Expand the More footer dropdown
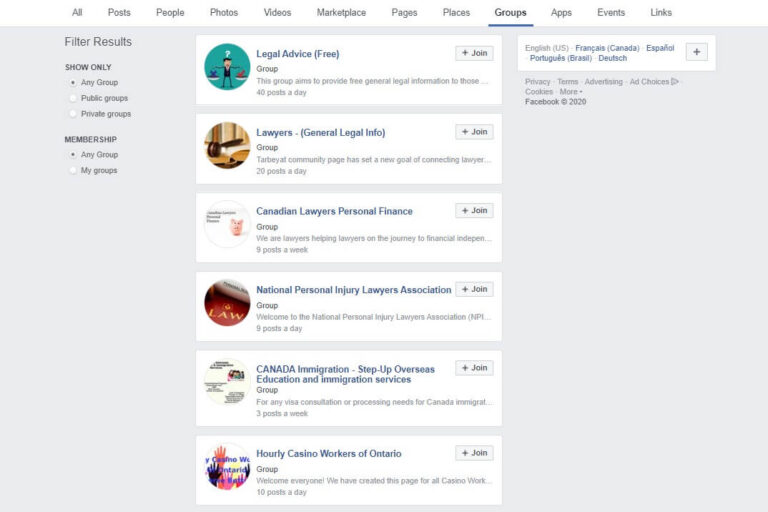 (x=571, y=92)
